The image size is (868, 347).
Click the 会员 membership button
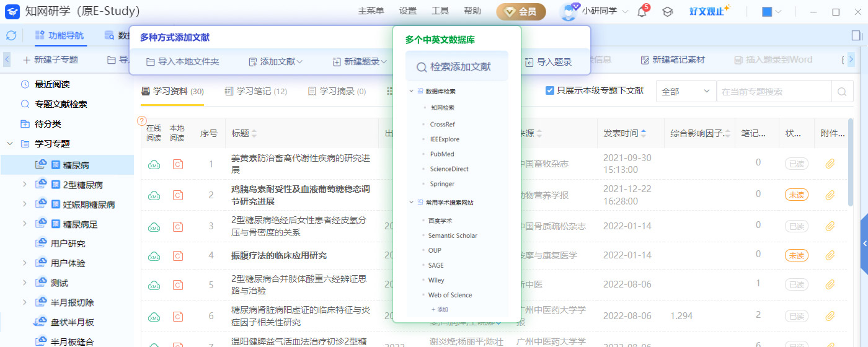pos(521,11)
